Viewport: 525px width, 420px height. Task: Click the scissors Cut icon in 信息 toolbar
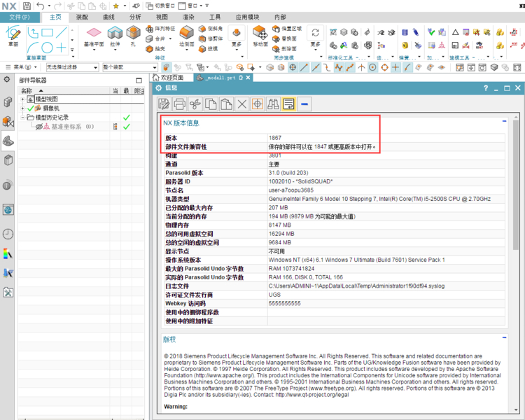tap(195, 104)
